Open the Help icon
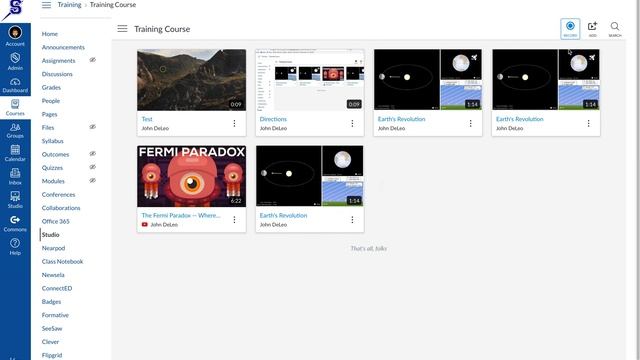Image resolution: width=640 pixels, height=360 pixels. point(15,247)
